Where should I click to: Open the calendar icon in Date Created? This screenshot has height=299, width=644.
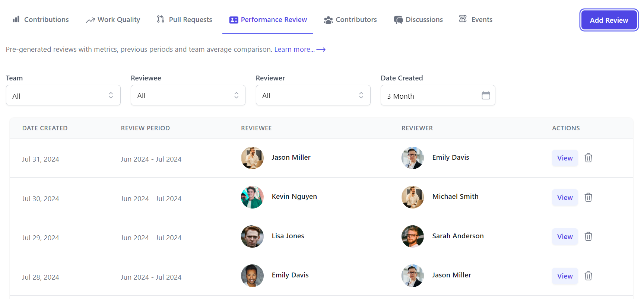tap(486, 95)
